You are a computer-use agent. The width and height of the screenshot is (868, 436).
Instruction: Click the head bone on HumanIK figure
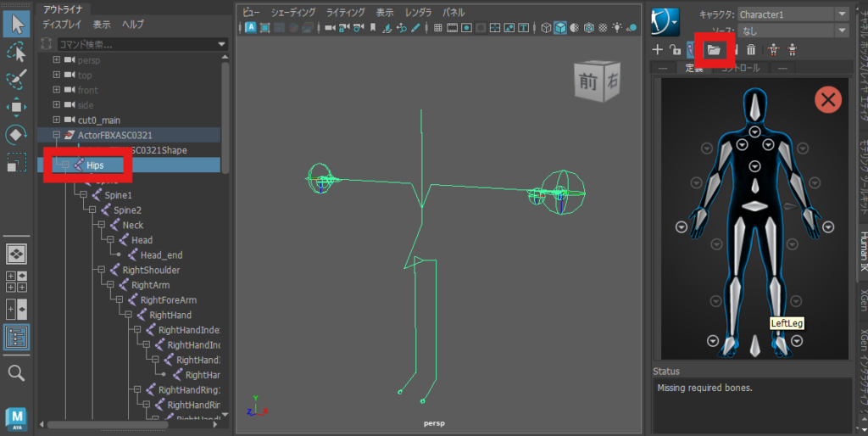(754, 107)
